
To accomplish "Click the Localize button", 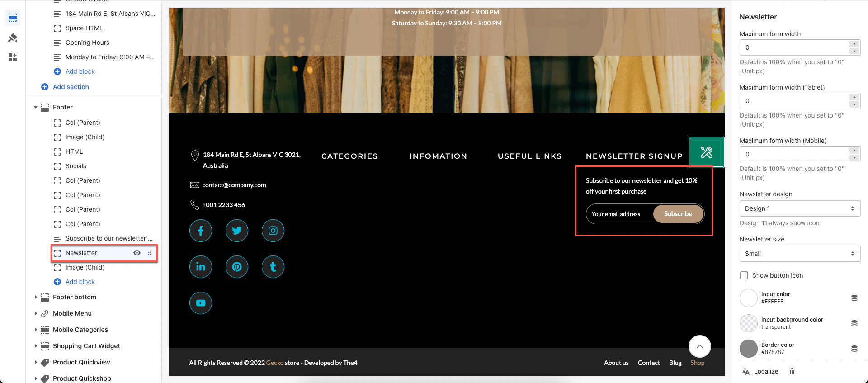I will (760, 371).
